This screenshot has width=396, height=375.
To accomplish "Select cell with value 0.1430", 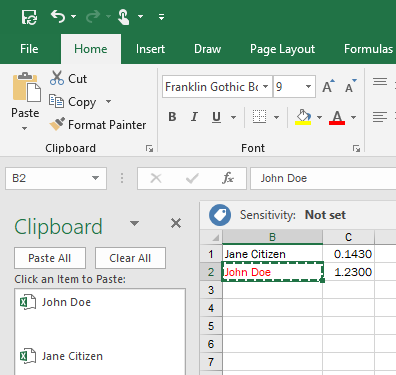I will (348, 254).
